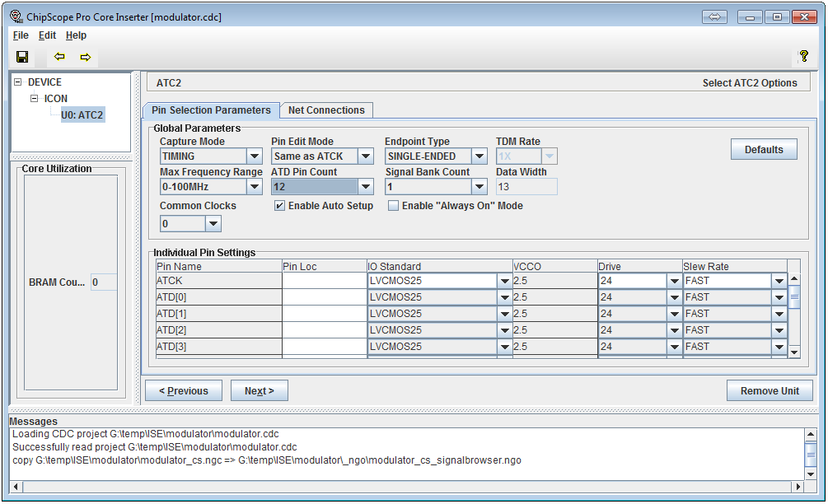
Task: Enable Auto Setup checkbox
Action: pyautogui.click(x=279, y=206)
